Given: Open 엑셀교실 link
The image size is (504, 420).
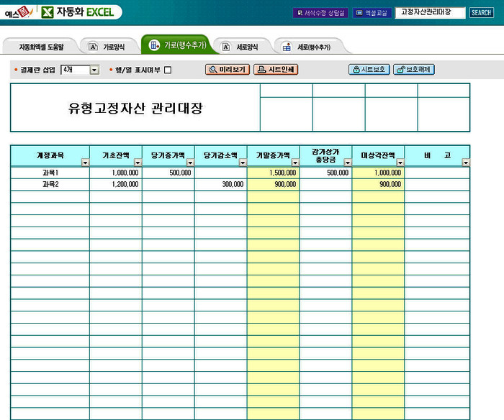Looking at the screenshot, I should [x=372, y=13].
